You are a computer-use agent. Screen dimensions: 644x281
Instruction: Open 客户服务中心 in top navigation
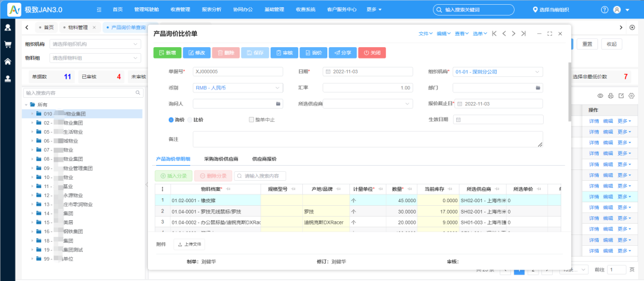click(342, 10)
